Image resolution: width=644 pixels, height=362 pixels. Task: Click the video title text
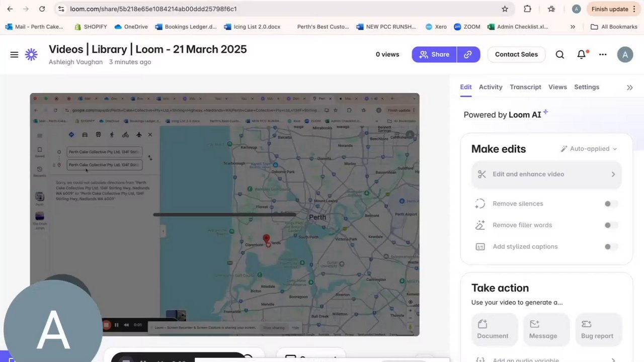(147, 49)
